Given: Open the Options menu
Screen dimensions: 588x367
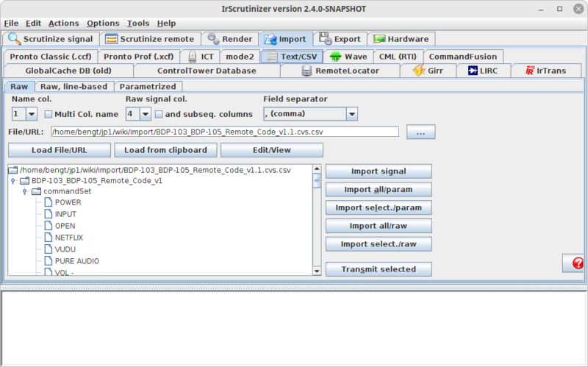Looking at the screenshot, I should pos(103,24).
